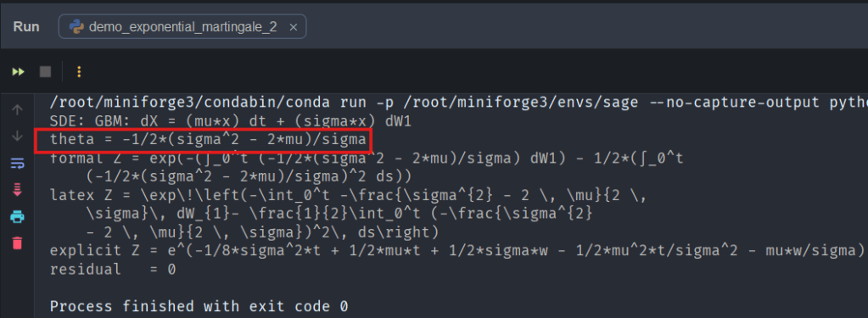This screenshot has height=318, width=868.
Task: Close the demo_exponential_martingale_2 tab
Action: pos(294,27)
